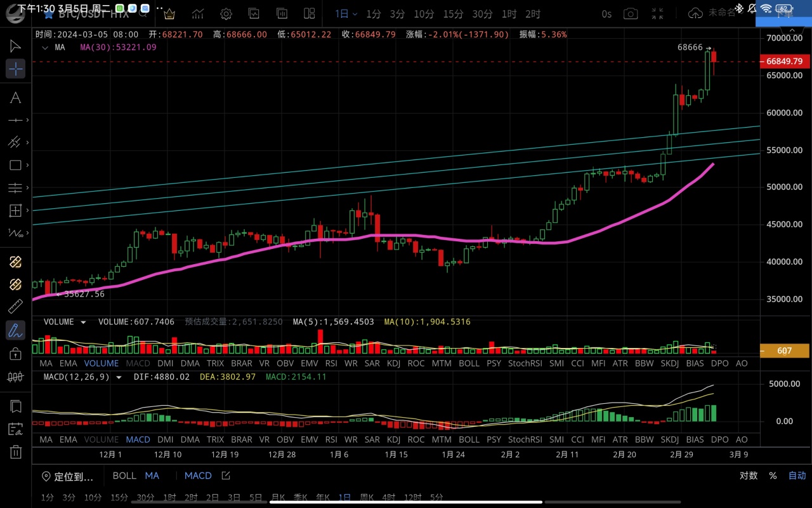The width and height of the screenshot is (812, 508).
Task: Edit indicators with the pencil-square icon
Action: click(x=226, y=476)
